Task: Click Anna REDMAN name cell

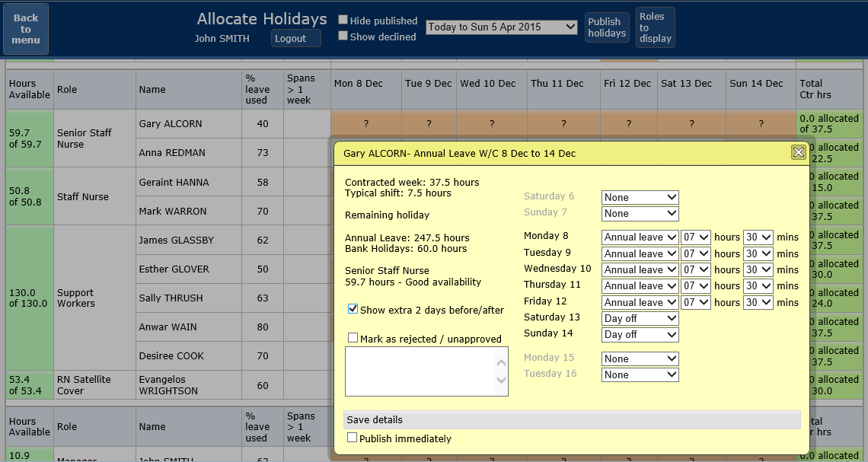Action: click(x=189, y=153)
